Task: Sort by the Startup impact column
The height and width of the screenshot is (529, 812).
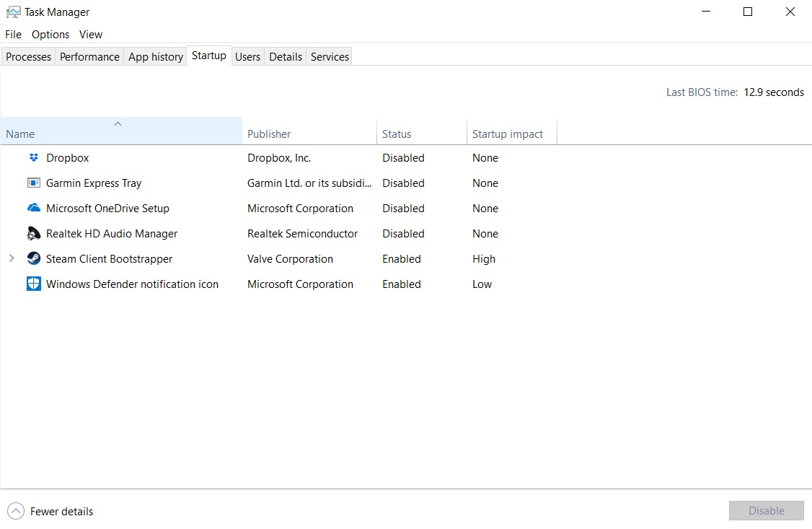Action: click(x=511, y=134)
